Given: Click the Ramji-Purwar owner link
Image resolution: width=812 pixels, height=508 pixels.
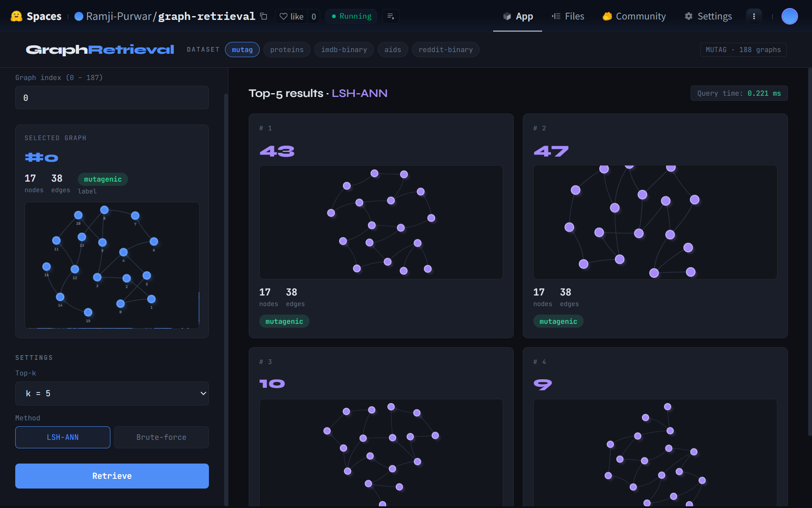Looking at the screenshot, I should (x=119, y=16).
